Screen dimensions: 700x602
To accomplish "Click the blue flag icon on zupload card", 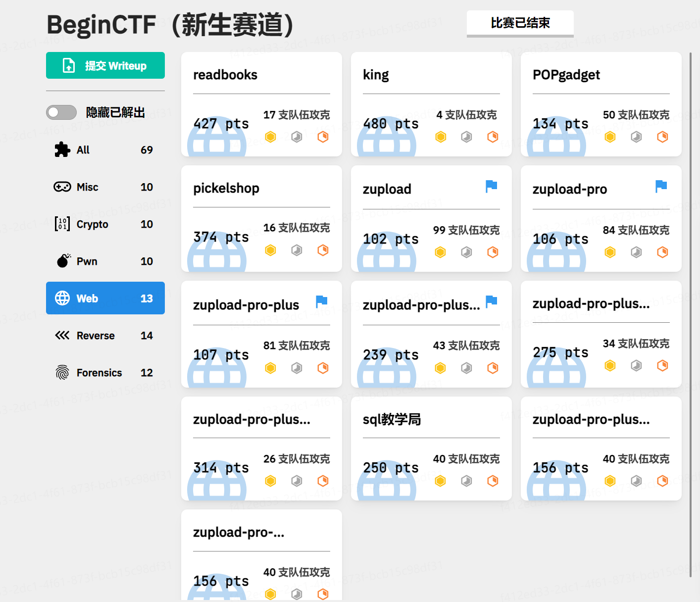I will pyautogui.click(x=491, y=187).
